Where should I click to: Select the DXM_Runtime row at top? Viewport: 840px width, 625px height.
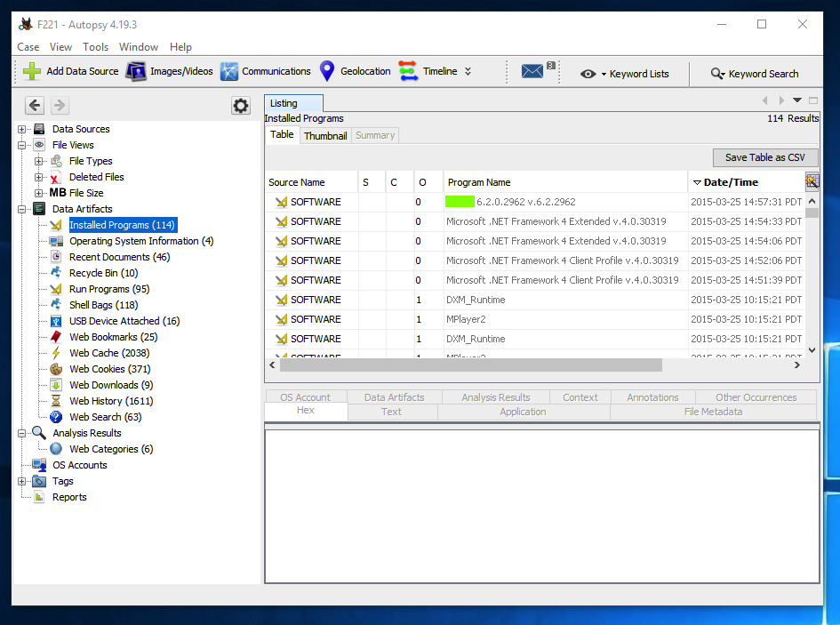[534, 300]
